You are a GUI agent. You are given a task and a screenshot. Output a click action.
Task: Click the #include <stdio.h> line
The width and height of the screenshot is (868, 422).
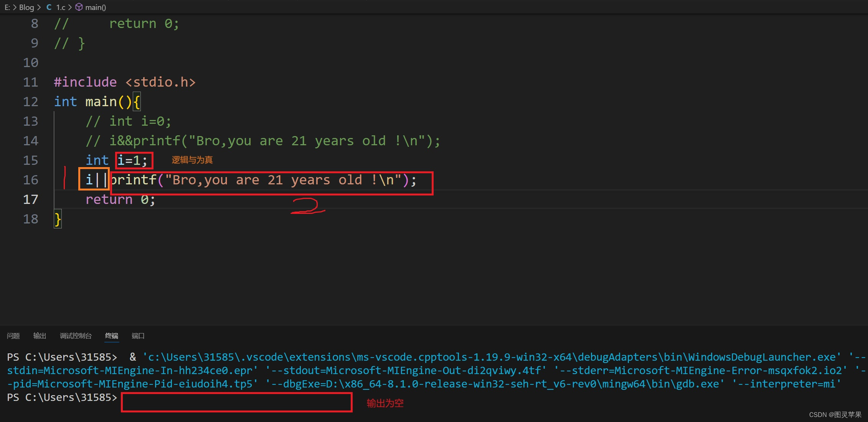click(125, 82)
